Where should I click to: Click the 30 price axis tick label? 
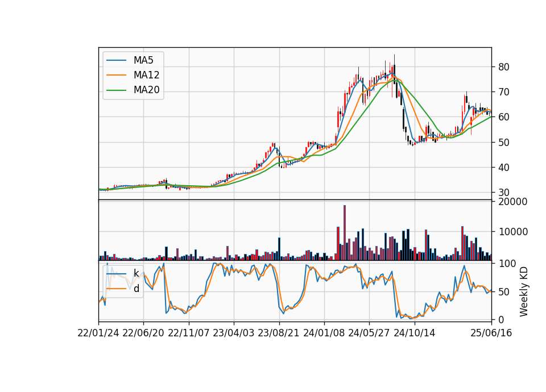(x=504, y=193)
